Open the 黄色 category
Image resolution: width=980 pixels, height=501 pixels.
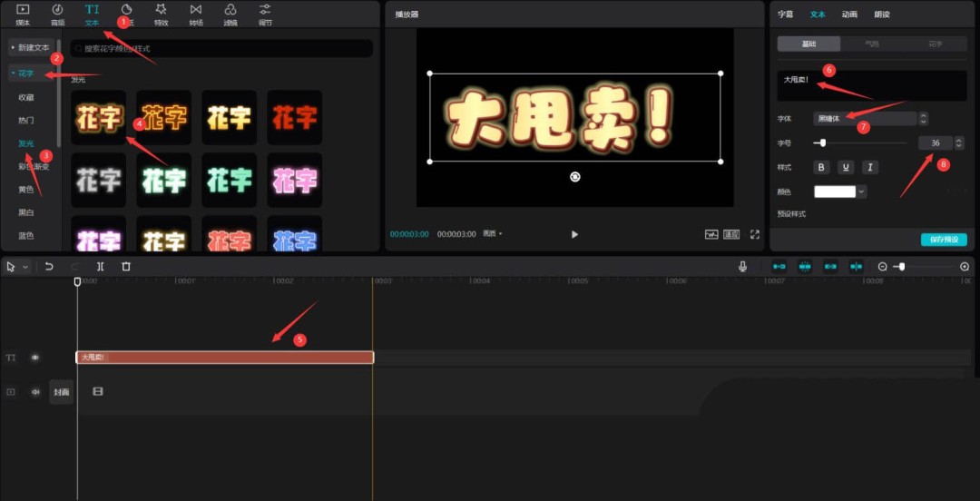pos(26,190)
